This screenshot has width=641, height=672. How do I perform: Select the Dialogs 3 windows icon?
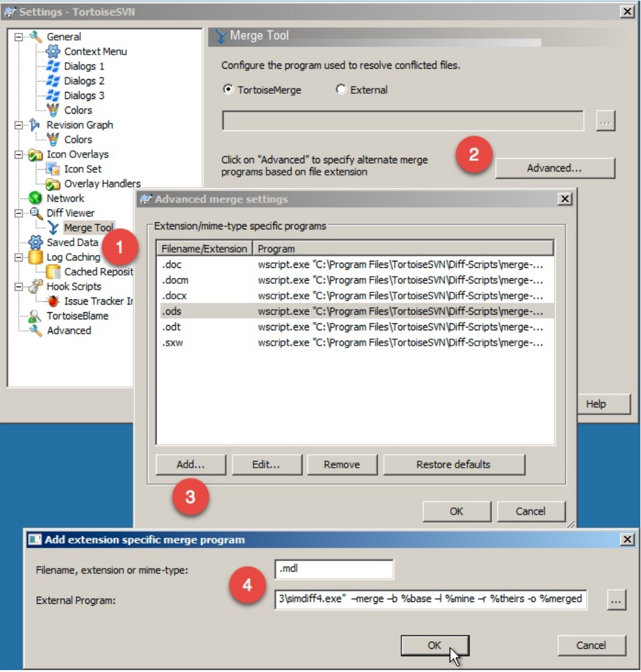coord(53,95)
